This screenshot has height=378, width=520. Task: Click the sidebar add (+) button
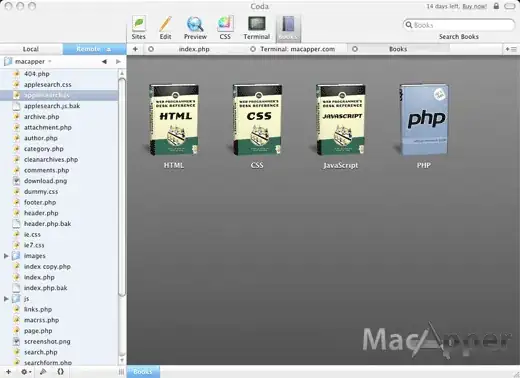click(x=8, y=372)
